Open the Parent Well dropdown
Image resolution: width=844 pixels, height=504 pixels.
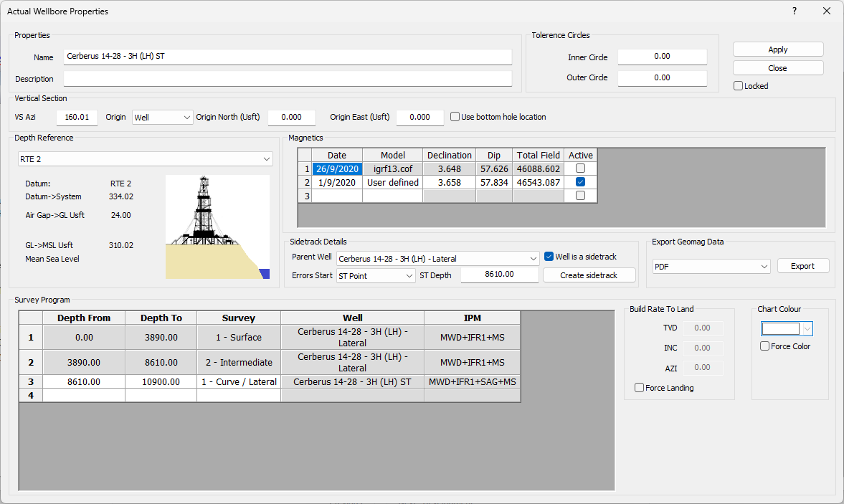tap(437, 258)
